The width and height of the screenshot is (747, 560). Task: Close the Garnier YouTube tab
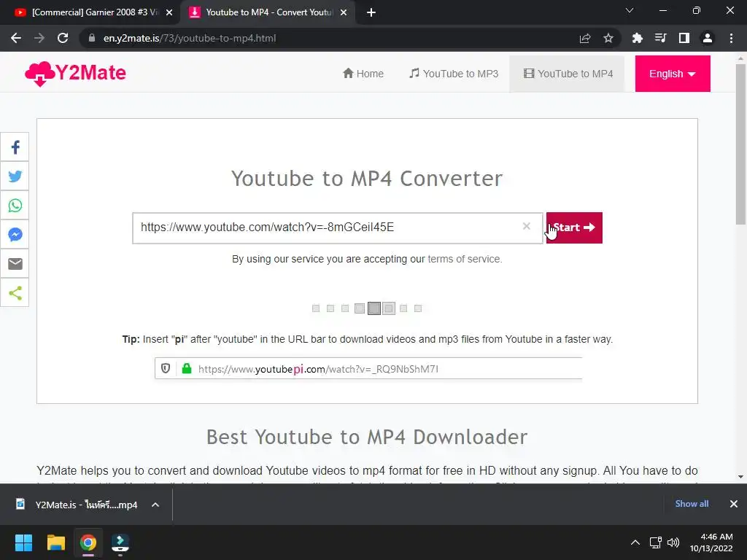169,13
